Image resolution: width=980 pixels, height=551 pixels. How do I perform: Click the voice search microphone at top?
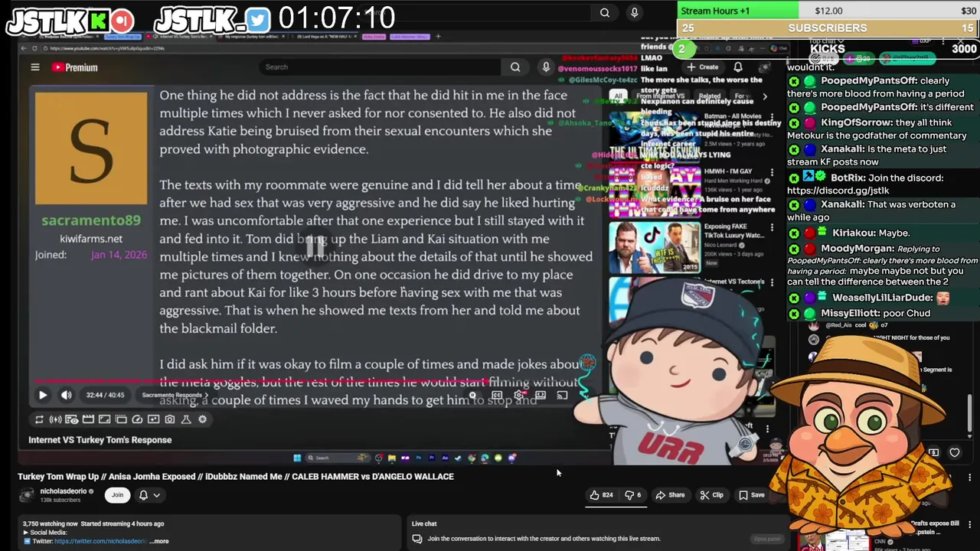(x=634, y=12)
